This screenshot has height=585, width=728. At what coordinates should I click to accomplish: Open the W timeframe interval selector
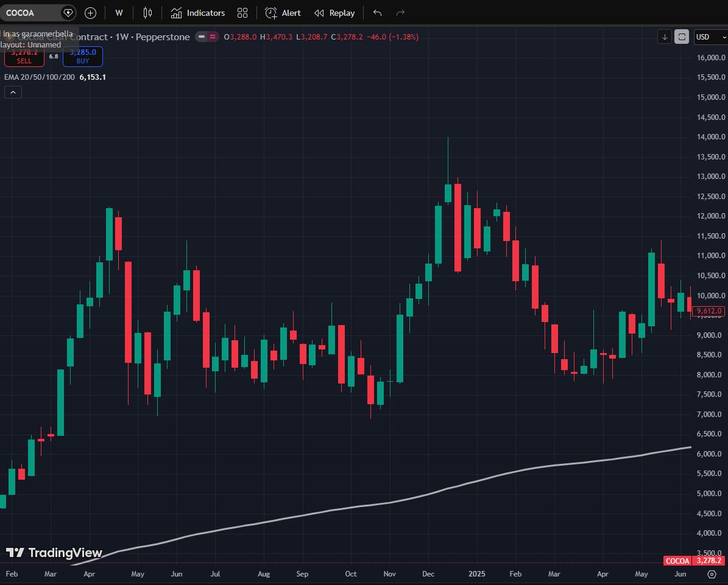point(119,13)
